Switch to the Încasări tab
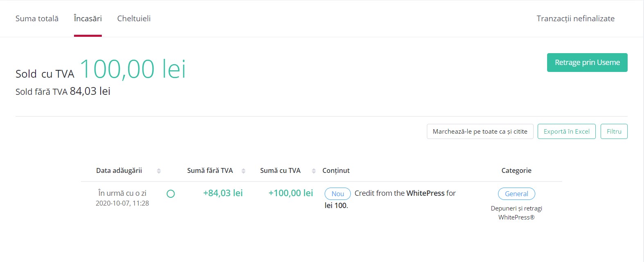 [88, 18]
